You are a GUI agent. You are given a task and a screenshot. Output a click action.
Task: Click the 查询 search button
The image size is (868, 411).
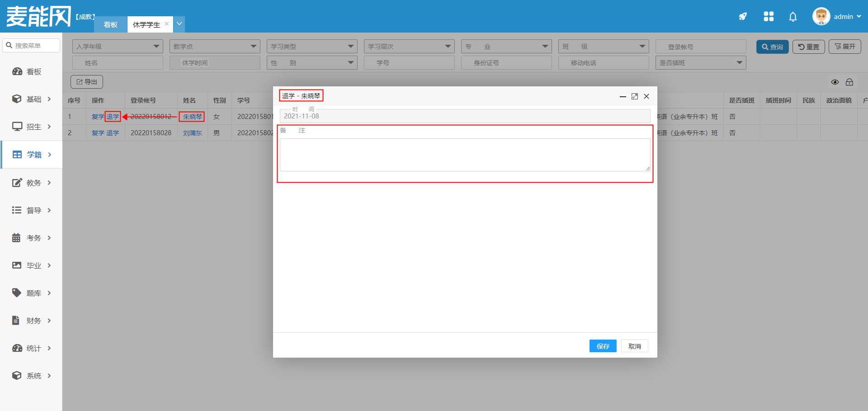[772, 47]
